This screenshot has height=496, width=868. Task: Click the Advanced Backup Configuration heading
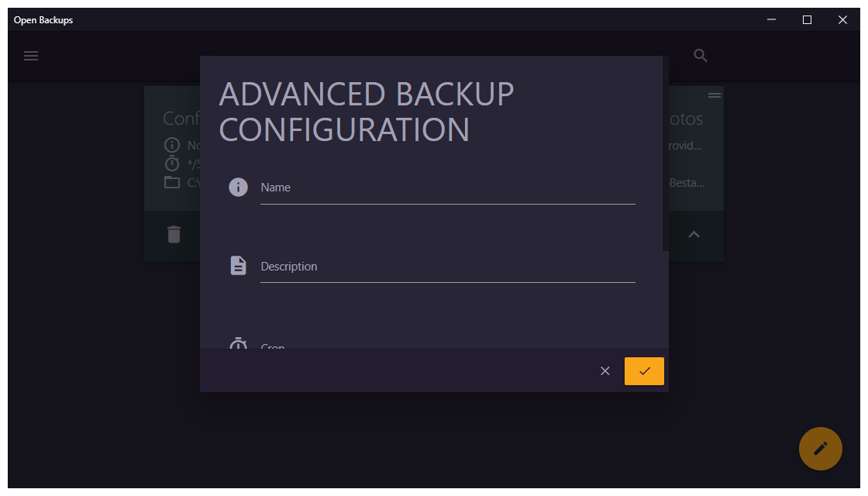367,112
